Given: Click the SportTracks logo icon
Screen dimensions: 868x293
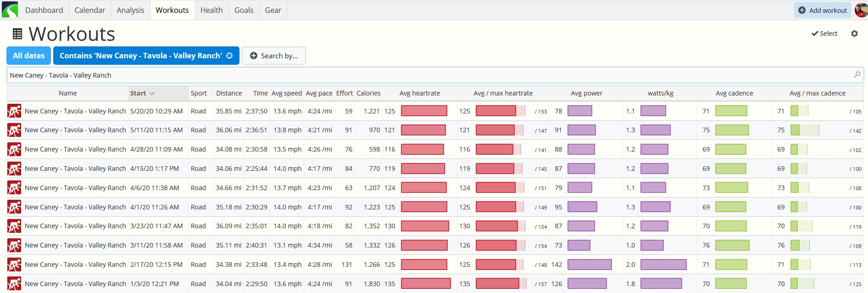Looking at the screenshot, I should coord(10,10).
